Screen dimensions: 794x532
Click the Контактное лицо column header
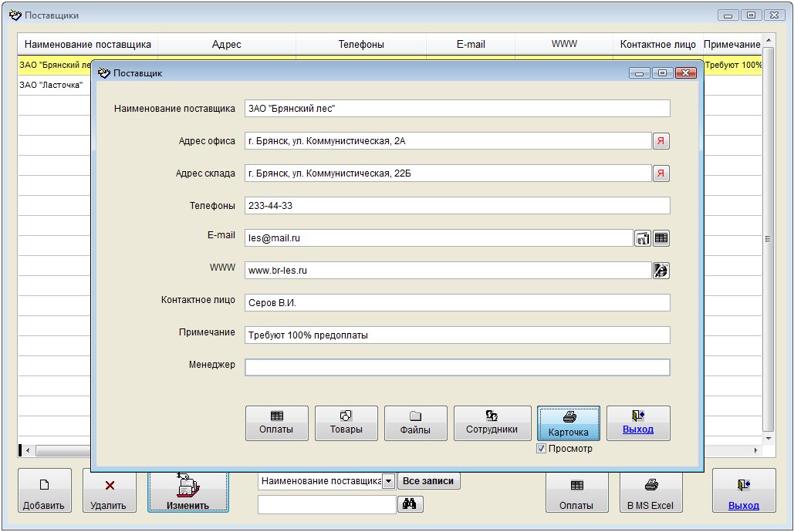coord(657,45)
